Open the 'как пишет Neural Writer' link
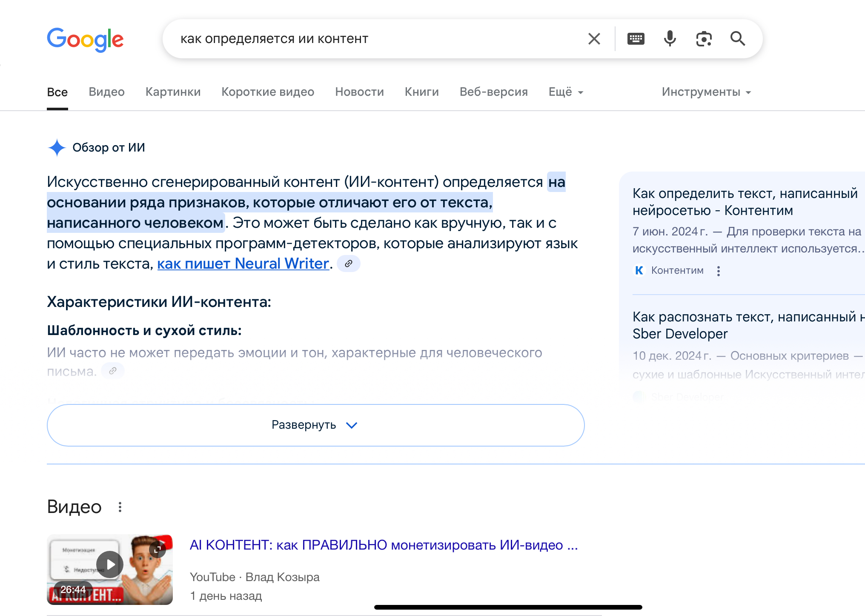Viewport: 865px width, 616px height. (243, 264)
